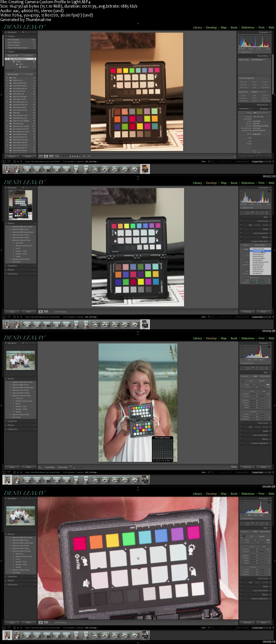276x644 pixels.
Task: Add preset with plus icon in 00:04:38 Presets header
Action: tap(35, 223)
